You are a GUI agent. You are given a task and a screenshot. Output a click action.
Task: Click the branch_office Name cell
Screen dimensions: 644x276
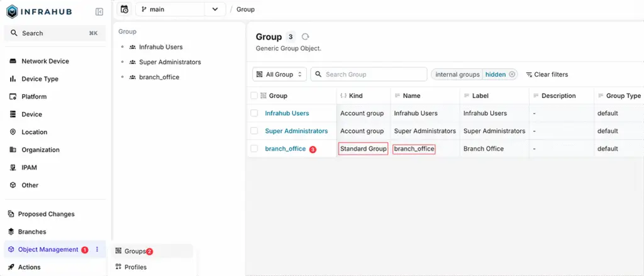(x=414, y=148)
